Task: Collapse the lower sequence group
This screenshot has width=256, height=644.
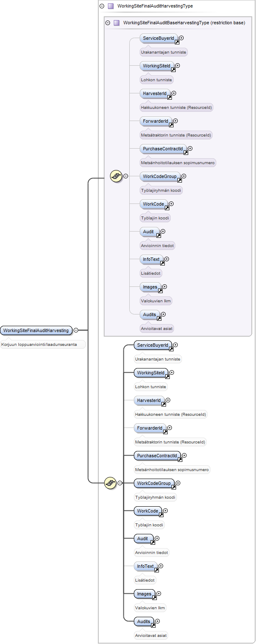Action: tap(120, 483)
